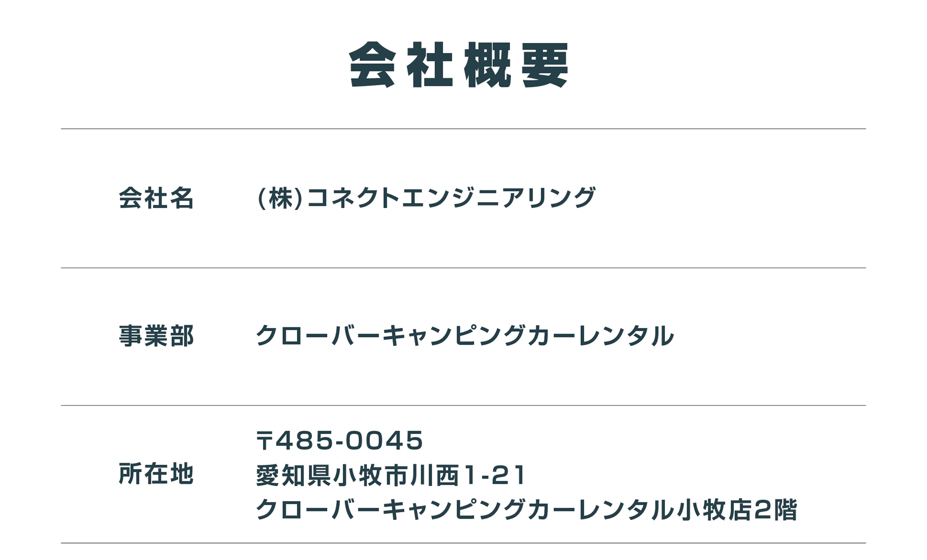Image resolution: width=927 pixels, height=560 pixels.
Task: Click the コネクトエンジニアリング company name text
Action: (x=450, y=198)
